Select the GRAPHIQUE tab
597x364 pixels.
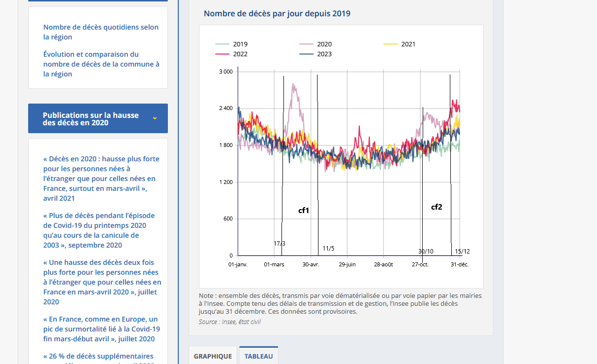click(213, 356)
